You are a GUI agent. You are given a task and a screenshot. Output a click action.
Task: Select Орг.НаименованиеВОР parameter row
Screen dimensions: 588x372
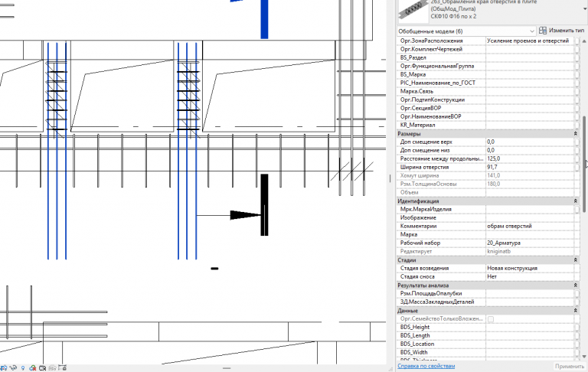(488, 116)
